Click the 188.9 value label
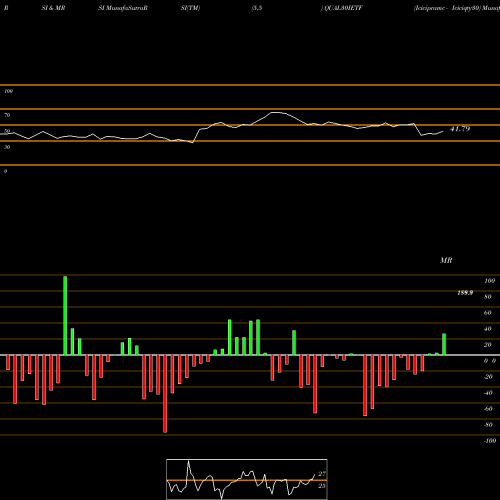The height and width of the screenshot is (500, 500). click(465, 293)
